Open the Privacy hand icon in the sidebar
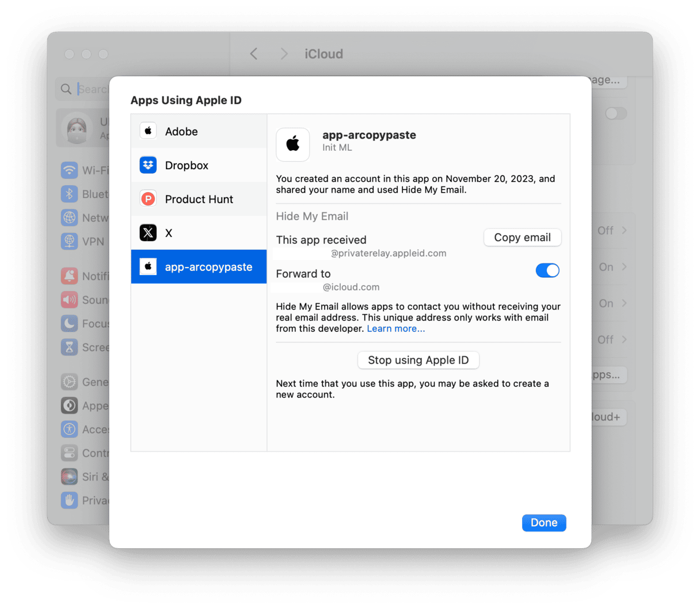 pos(69,500)
